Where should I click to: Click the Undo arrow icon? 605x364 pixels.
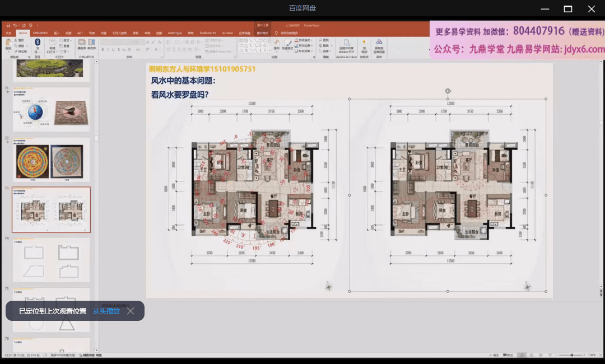(x=16, y=26)
